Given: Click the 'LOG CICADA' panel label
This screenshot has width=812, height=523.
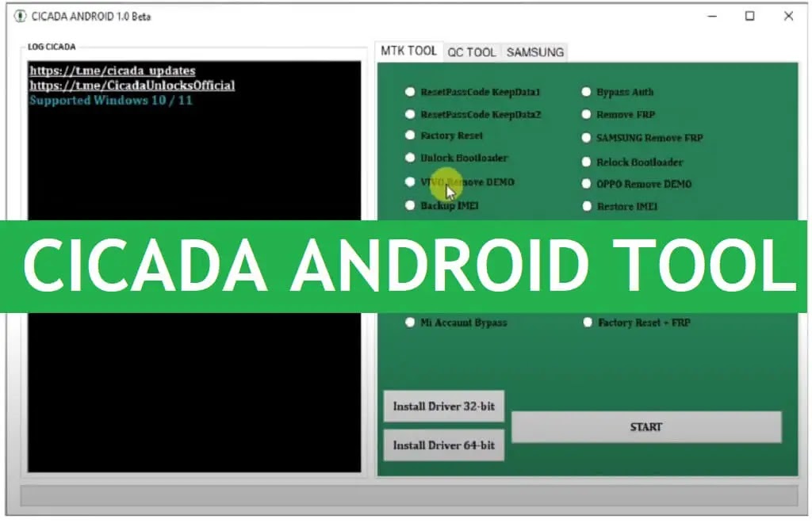Looking at the screenshot, I should coord(52,47).
